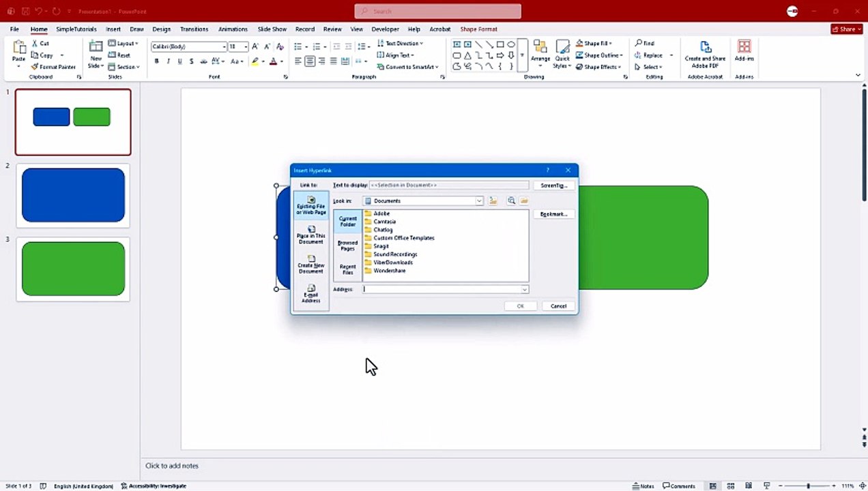Click Clear All Formatting icon
Image resolution: width=868 pixels, height=491 pixels.
[x=280, y=46]
